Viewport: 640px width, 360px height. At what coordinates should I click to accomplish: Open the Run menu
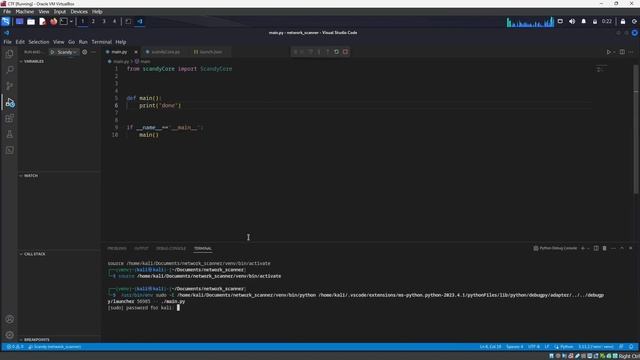[x=83, y=42]
